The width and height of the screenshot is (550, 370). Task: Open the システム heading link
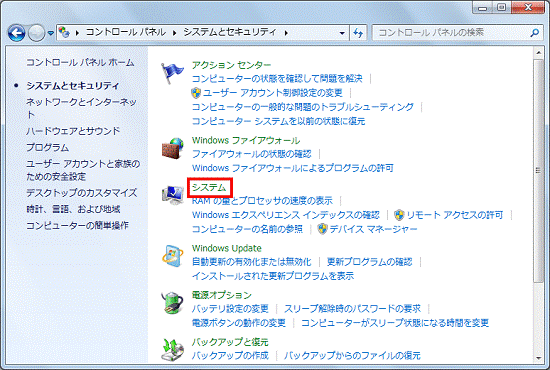209,187
